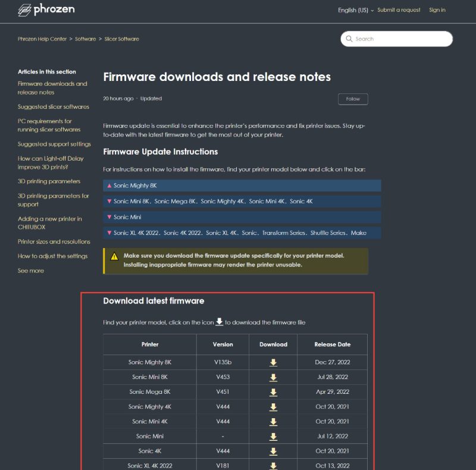Click the download icon in the Sonic Mini row
Screen dimensions: 476x470
point(273,436)
